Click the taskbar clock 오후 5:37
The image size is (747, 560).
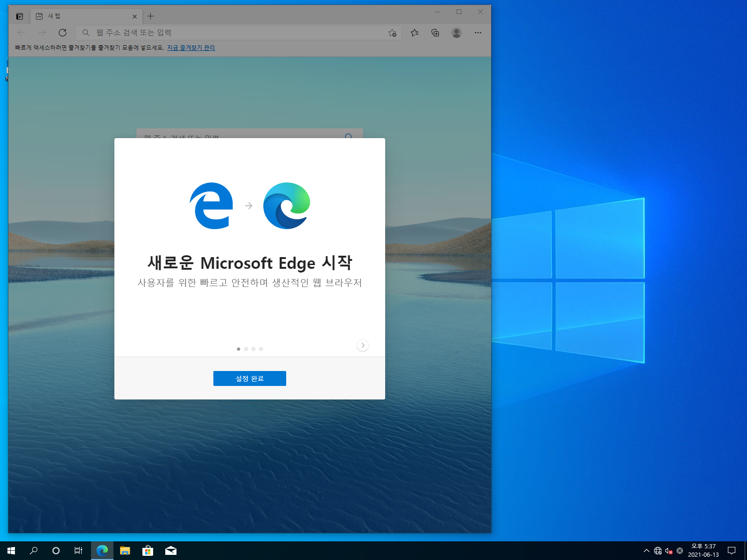click(703, 551)
